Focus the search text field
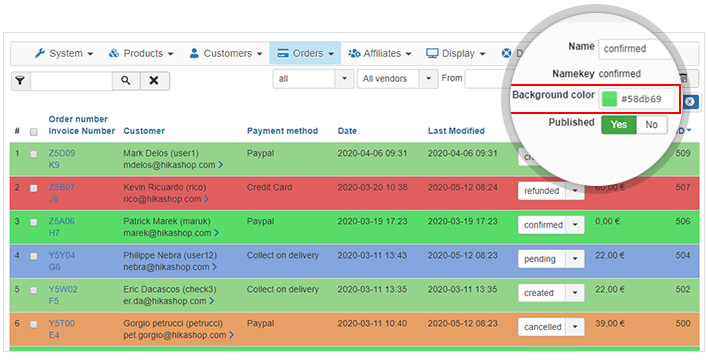The height and width of the screenshot is (360, 708). coord(71,81)
